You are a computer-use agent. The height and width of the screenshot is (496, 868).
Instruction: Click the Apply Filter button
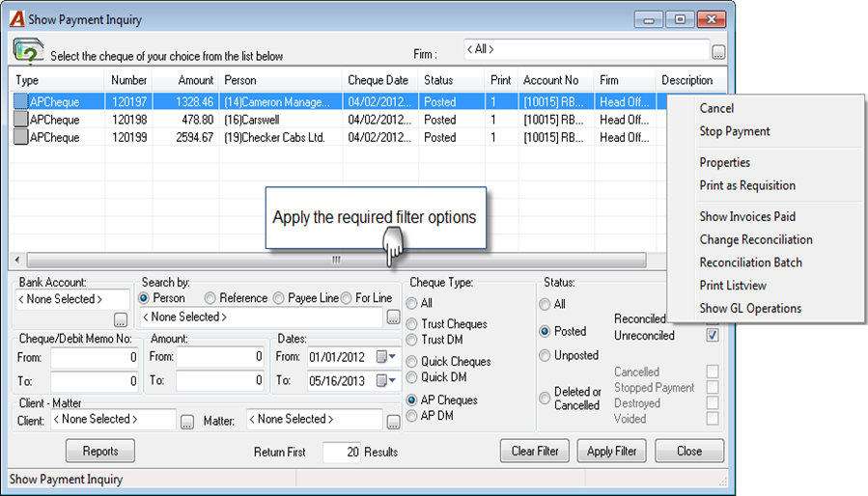pyautogui.click(x=612, y=451)
